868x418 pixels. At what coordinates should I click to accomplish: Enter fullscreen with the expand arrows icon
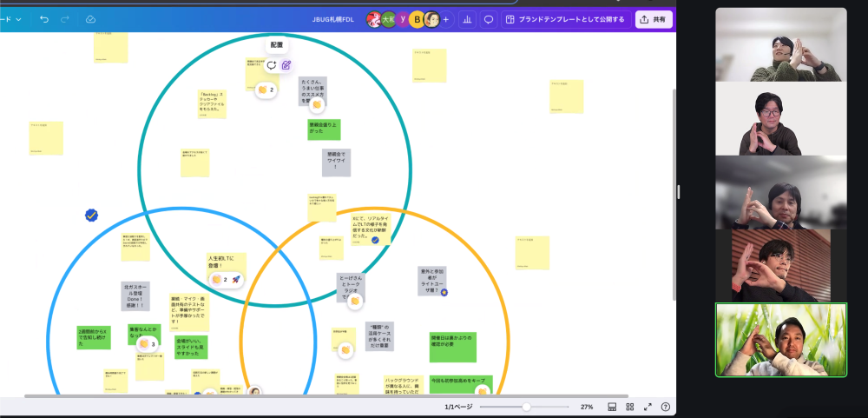pos(648,407)
